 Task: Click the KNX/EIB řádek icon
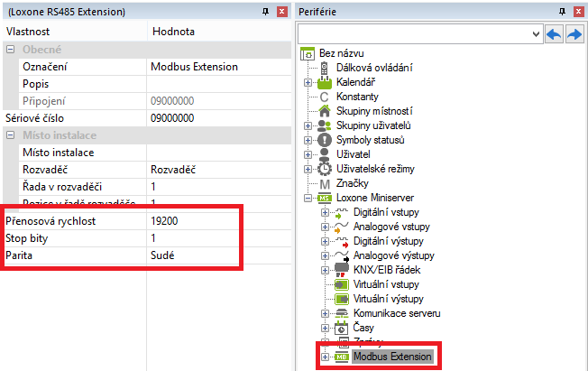coord(342,270)
